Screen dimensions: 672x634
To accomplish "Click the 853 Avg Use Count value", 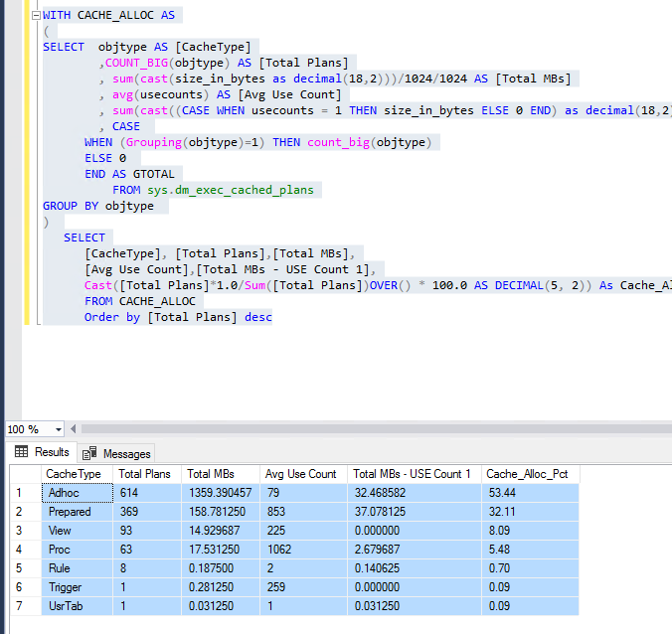I will click(303, 512).
